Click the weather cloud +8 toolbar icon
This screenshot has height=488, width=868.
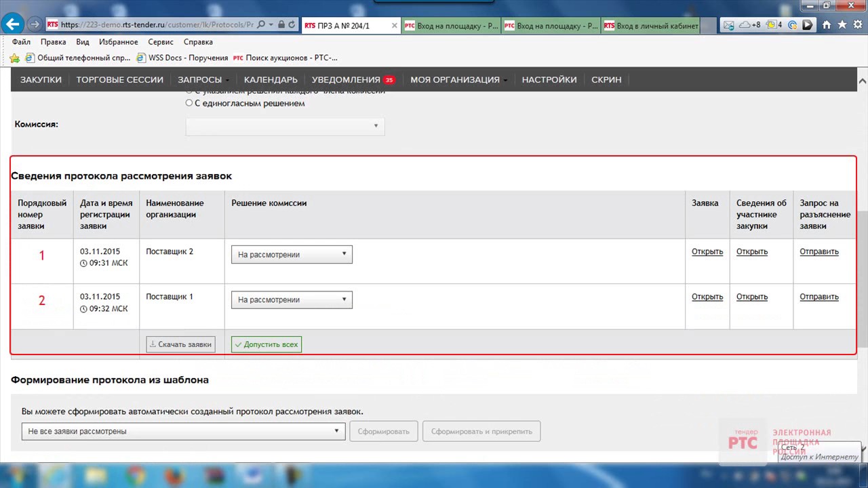click(x=749, y=25)
